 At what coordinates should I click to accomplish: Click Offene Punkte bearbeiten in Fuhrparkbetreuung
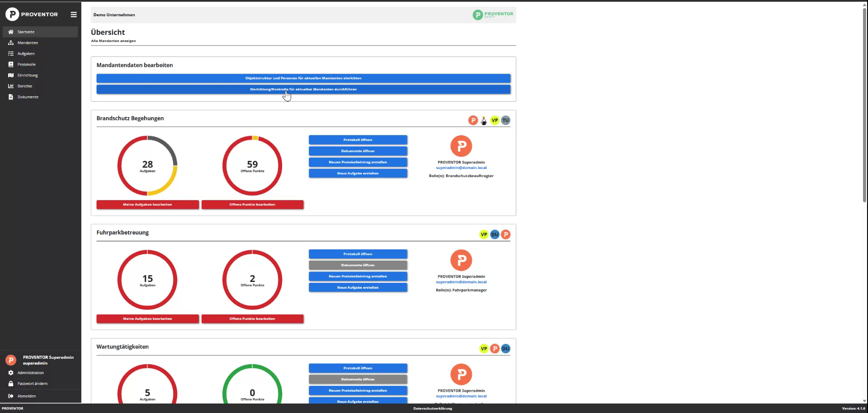click(x=252, y=319)
